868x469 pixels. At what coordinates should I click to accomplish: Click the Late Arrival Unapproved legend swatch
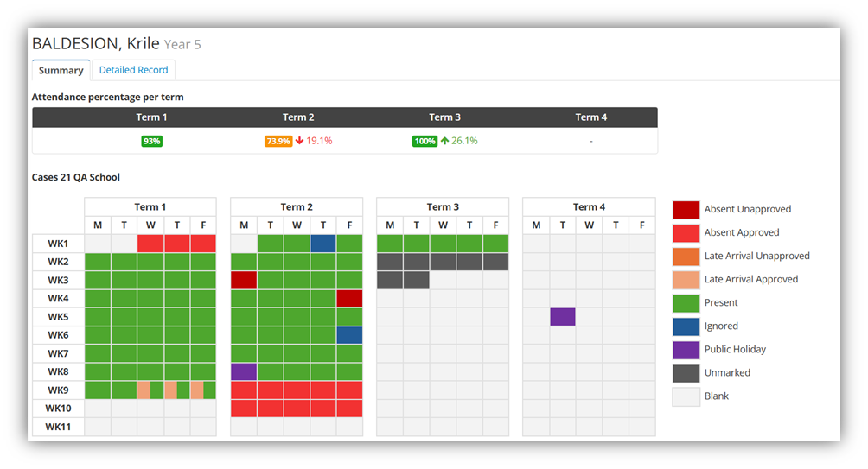686,256
